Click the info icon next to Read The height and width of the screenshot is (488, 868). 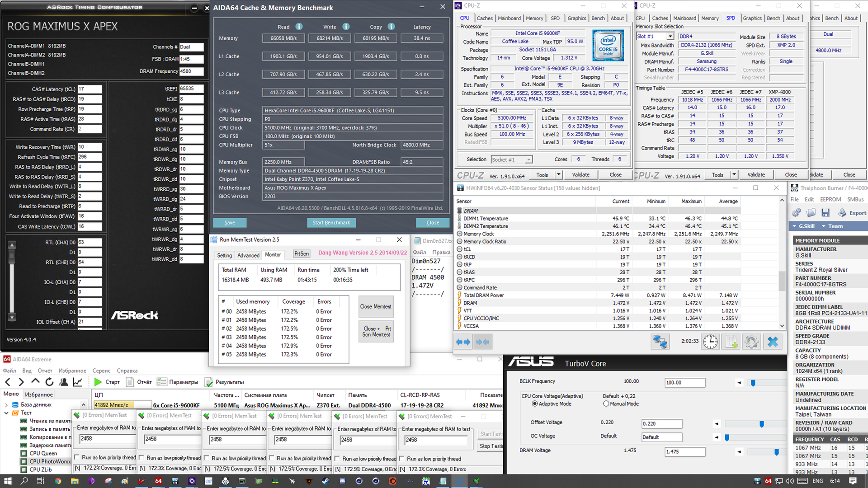[299, 26]
